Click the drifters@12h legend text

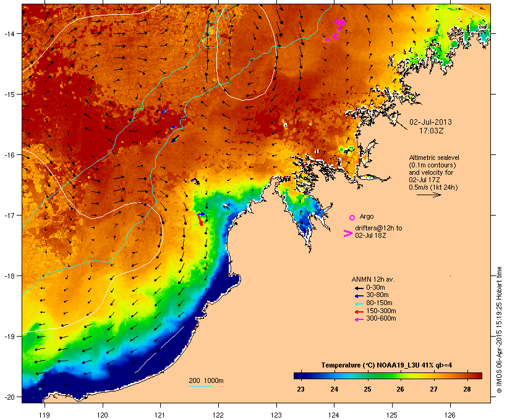pos(378,232)
